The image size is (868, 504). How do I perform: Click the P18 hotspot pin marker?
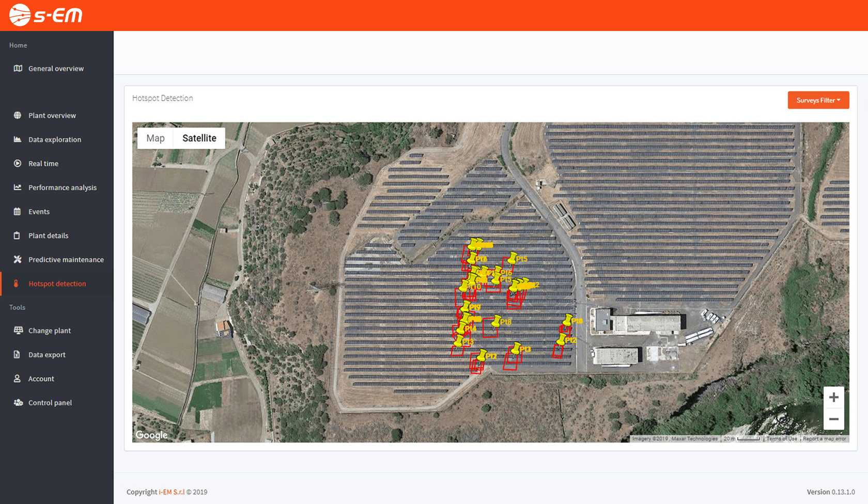coord(497,321)
